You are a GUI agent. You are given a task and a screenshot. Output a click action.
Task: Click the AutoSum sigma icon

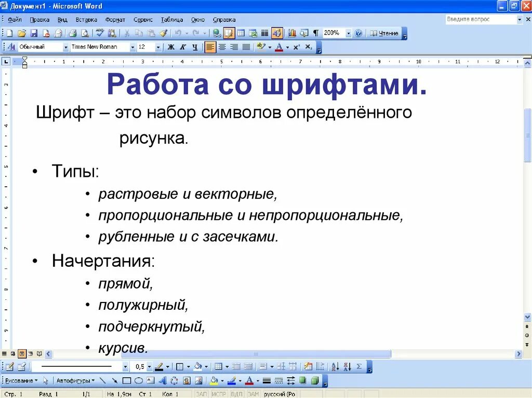coord(359,366)
